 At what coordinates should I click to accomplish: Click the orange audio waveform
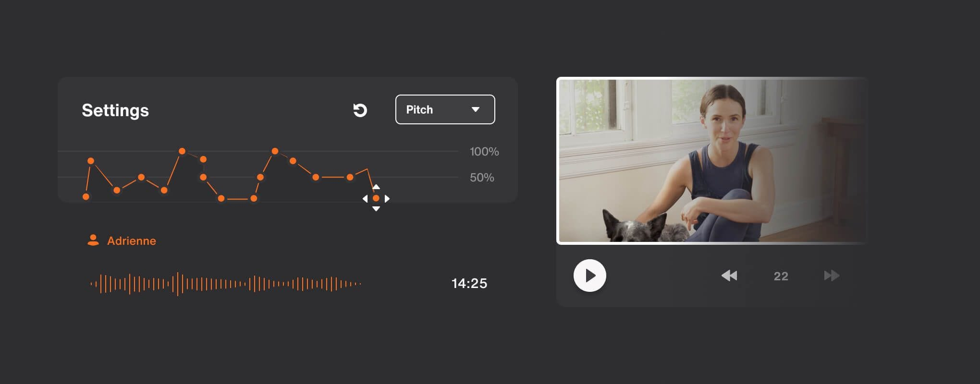click(225, 284)
